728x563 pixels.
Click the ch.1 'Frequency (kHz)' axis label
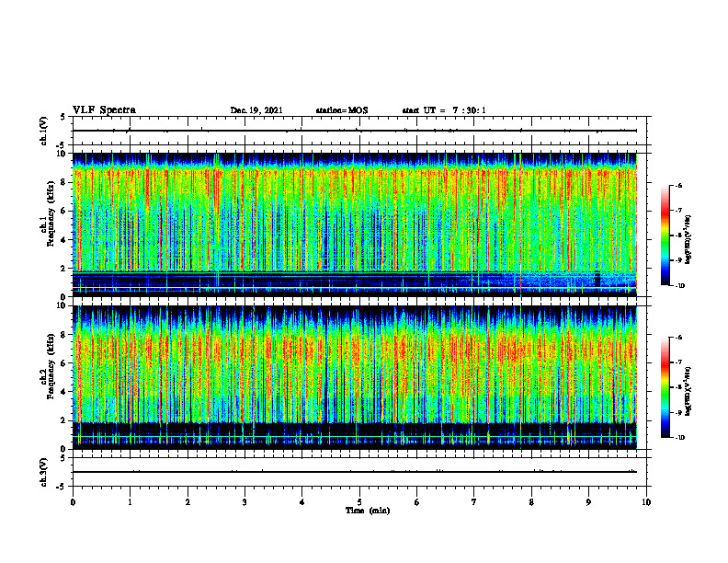[x=51, y=215]
